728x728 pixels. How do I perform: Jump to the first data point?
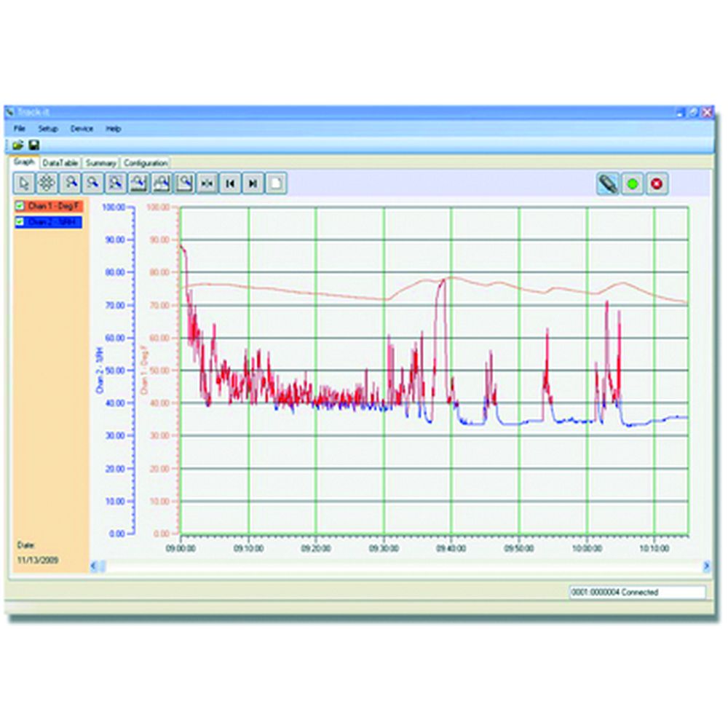pos(229,184)
